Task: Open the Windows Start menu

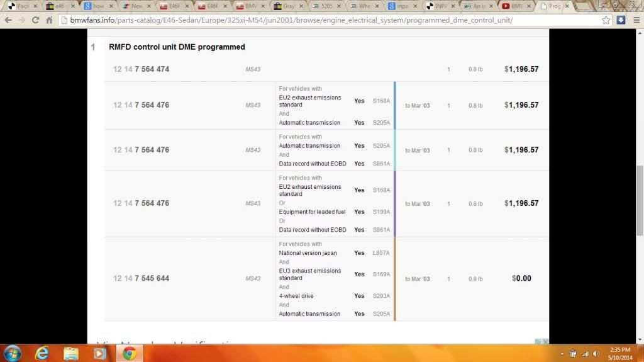Action: point(13,353)
